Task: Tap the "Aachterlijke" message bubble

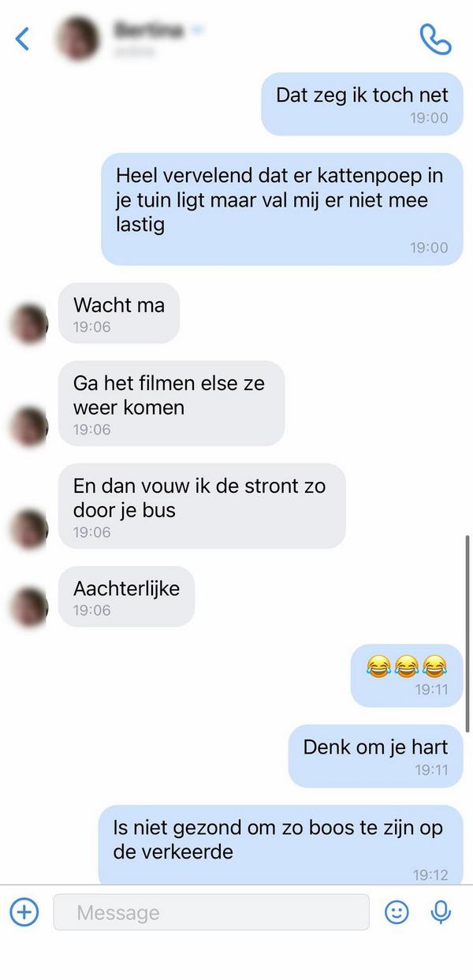Action: click(127, 596)
